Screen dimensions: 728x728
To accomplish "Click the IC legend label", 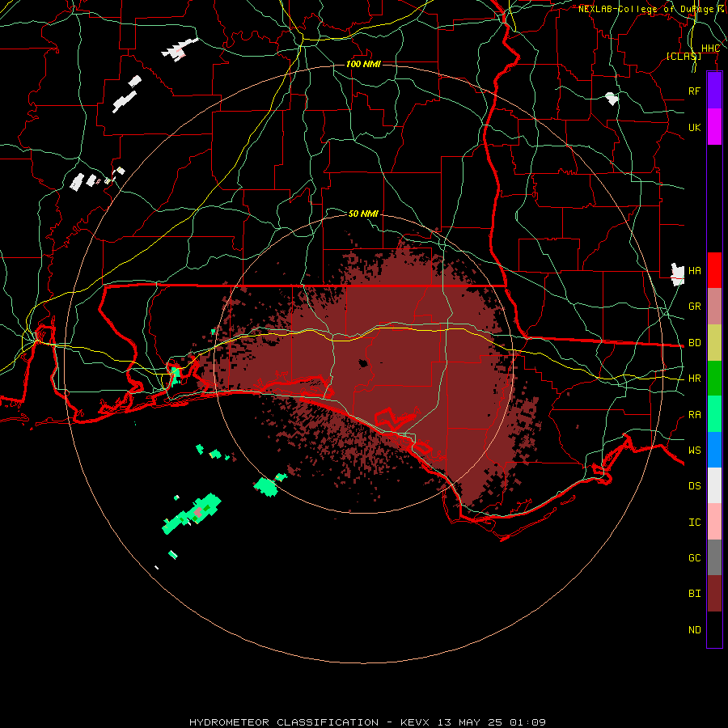I will click(694, 523).
